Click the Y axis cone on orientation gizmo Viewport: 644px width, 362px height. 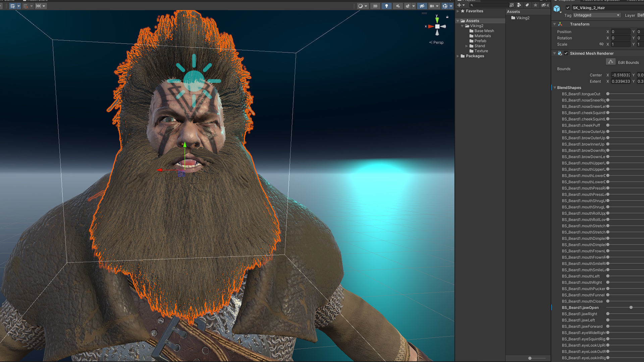[x=437, y=19]
